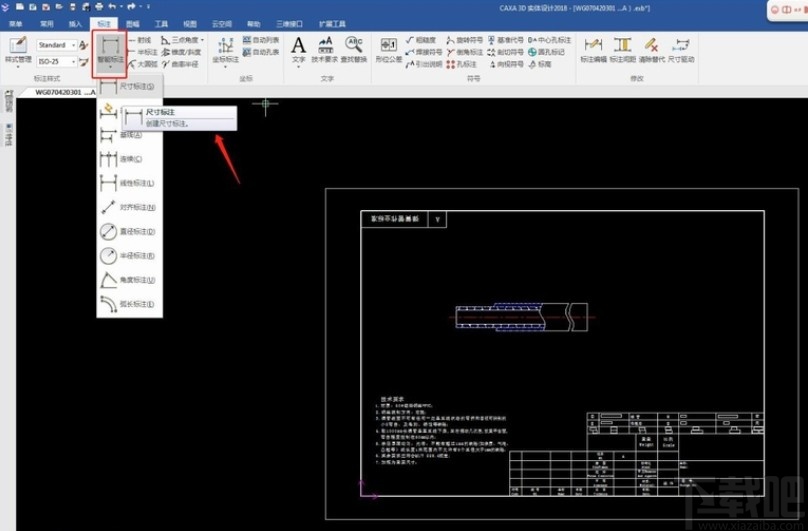Click the dimension style icon beside ISO-25
The height and width of the screenshot is (531, 808).
(x=83, y=62)
